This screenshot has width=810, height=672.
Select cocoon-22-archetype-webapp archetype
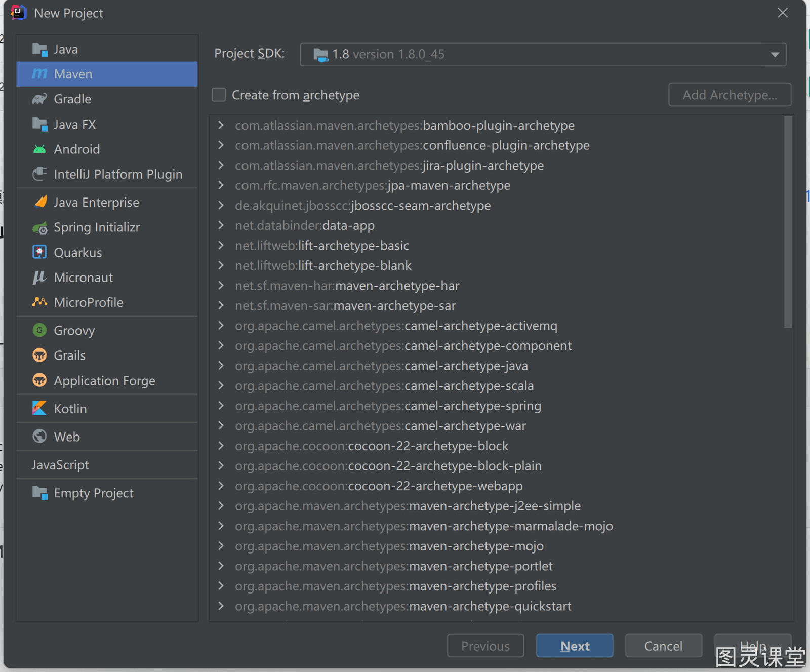(379, 486)
